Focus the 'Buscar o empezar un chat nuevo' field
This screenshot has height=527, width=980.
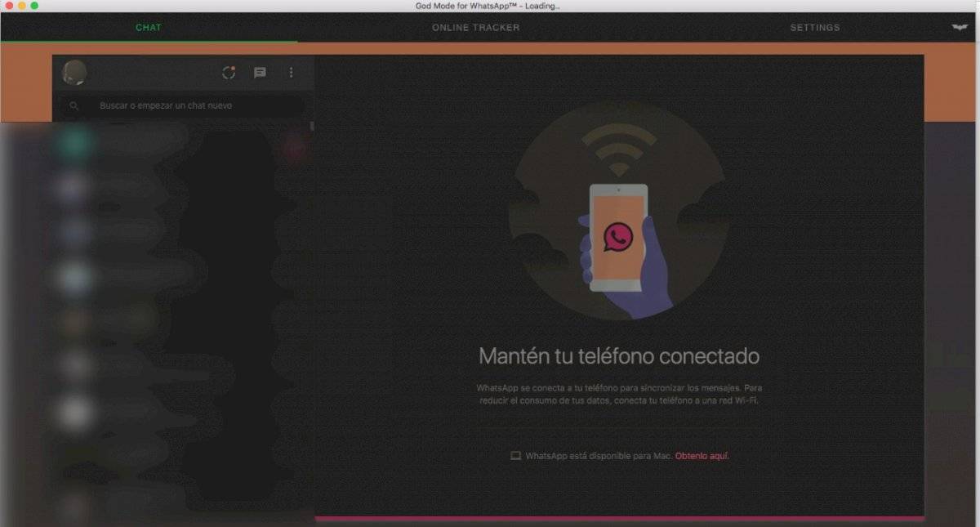click(x=181, y=106)
